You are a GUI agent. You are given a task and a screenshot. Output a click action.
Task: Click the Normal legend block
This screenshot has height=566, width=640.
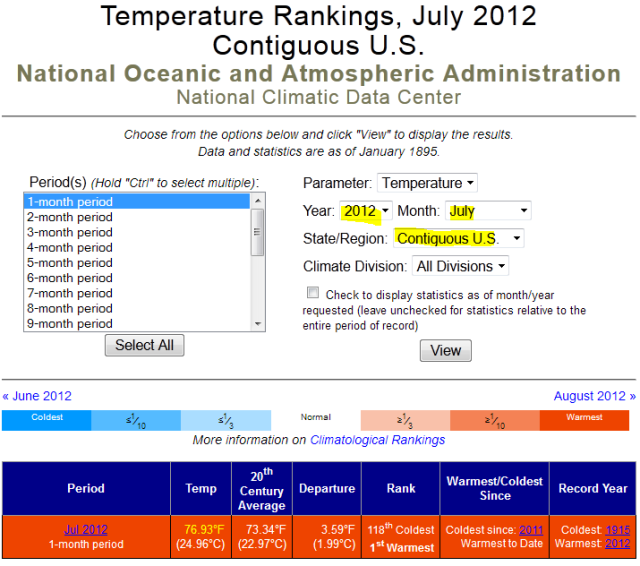pyautogui.click(x=316, y=420)
